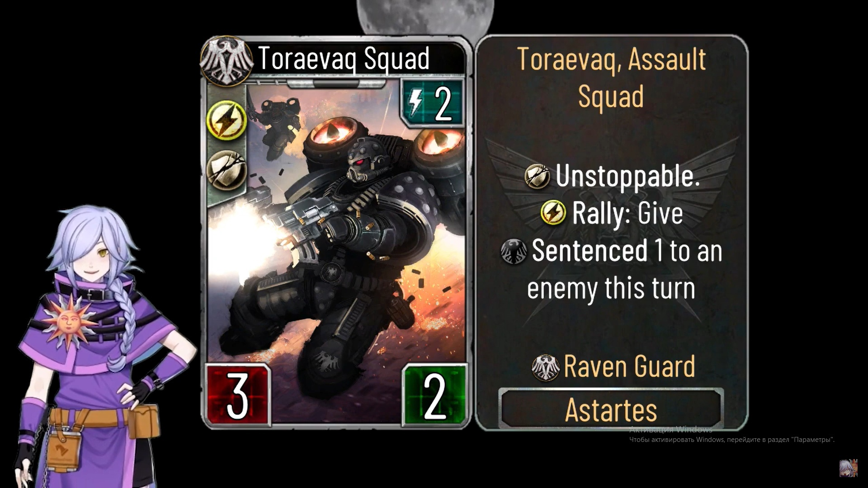Click the energy cost 2 badge

(x=433, y=103)
